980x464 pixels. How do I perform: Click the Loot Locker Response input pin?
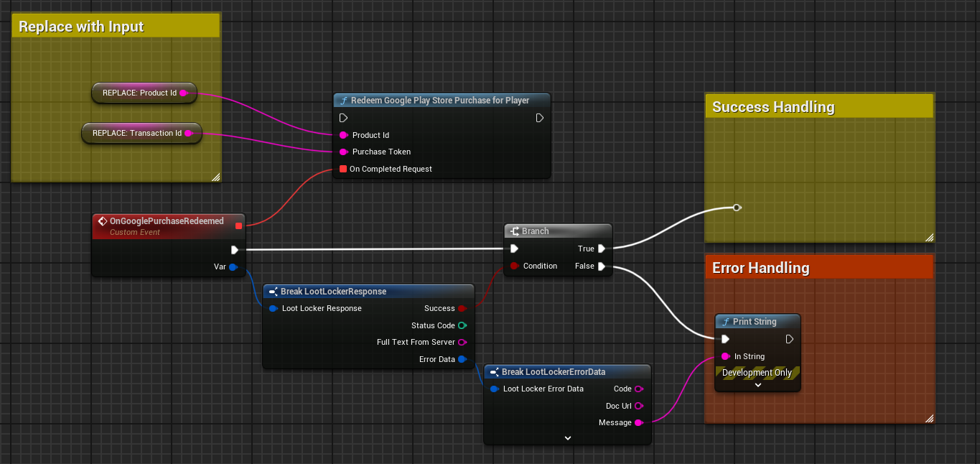click(x=274, y=308)
